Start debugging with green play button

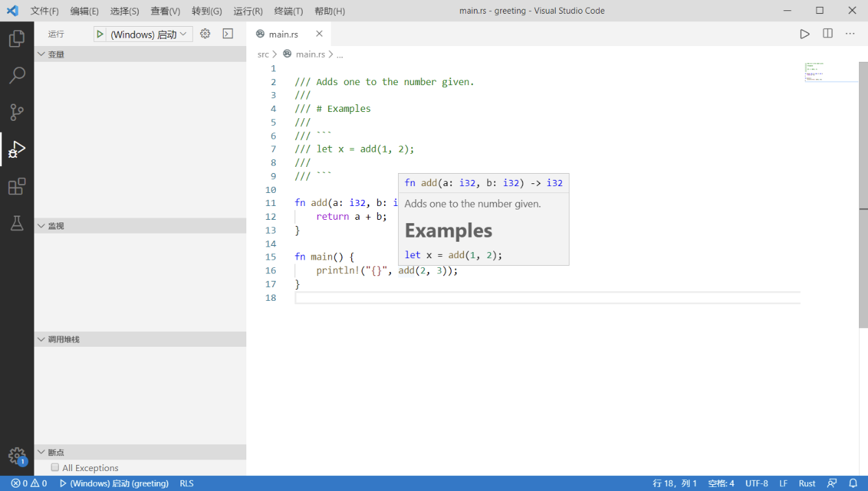point(100,34)
